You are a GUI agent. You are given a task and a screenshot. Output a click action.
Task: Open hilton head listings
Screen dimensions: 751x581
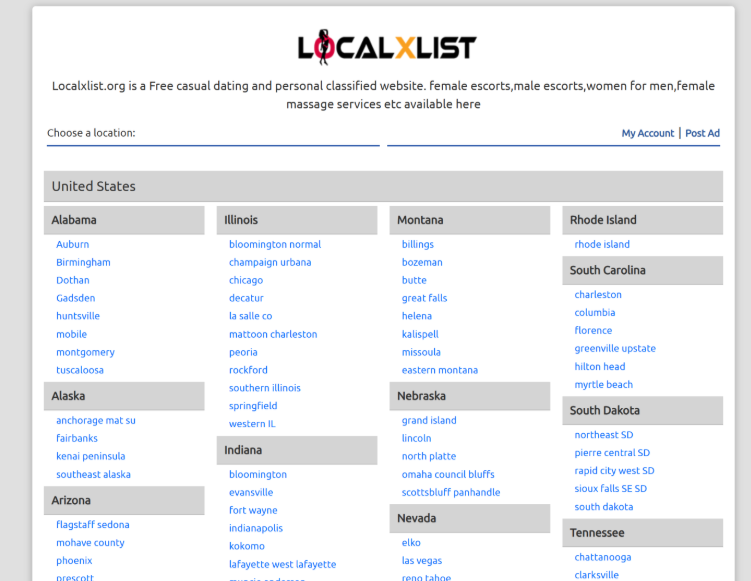(x=600, y=367)
